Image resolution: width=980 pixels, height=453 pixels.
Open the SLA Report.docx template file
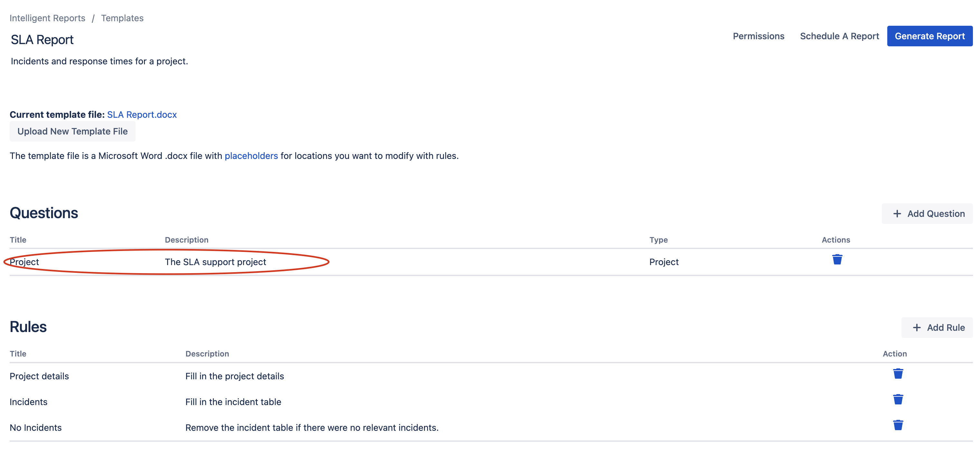142,115
